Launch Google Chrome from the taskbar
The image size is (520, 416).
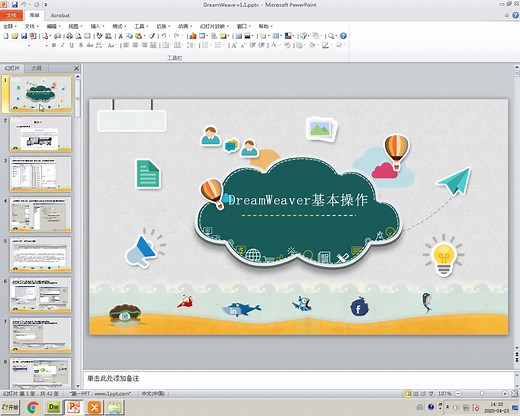[33, 407]
